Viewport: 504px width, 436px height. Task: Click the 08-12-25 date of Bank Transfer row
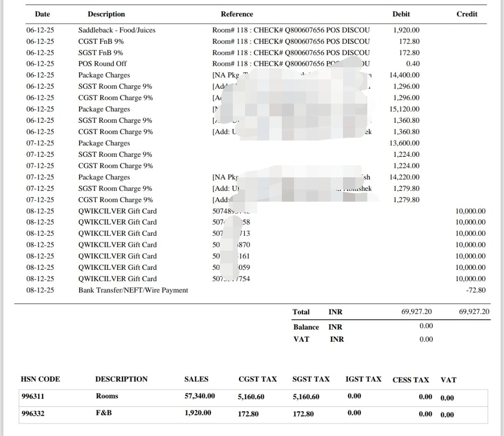40,290
